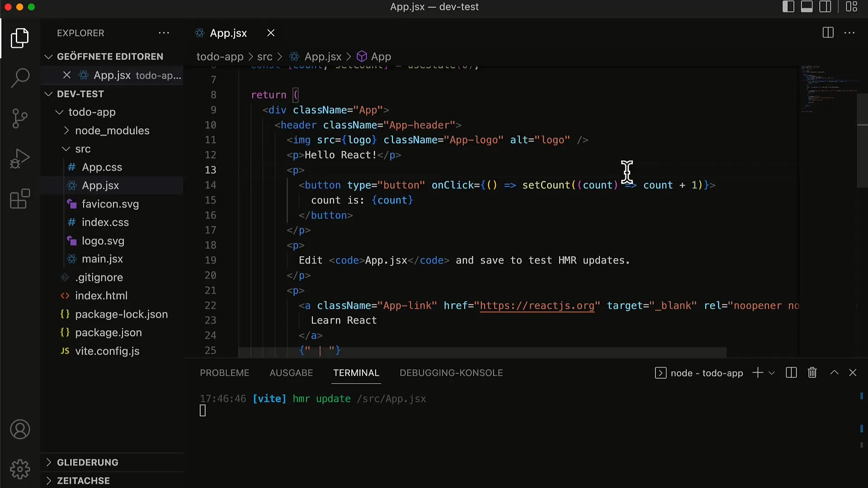The height and width of the screenshot is (488, 868).
Task: Open Accounts menu icon
Action: click(x=20, y=429)
